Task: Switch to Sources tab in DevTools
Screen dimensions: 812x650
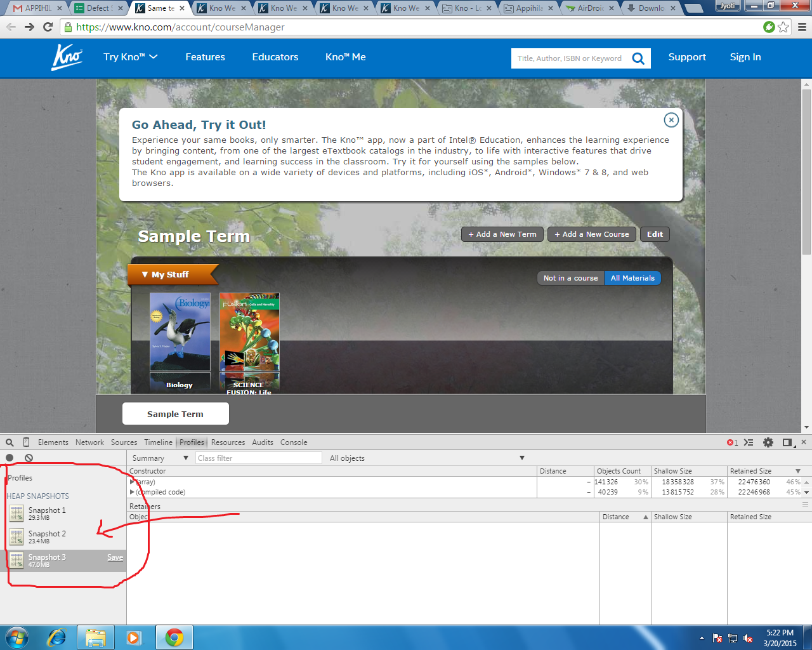Action: [124, 442]
